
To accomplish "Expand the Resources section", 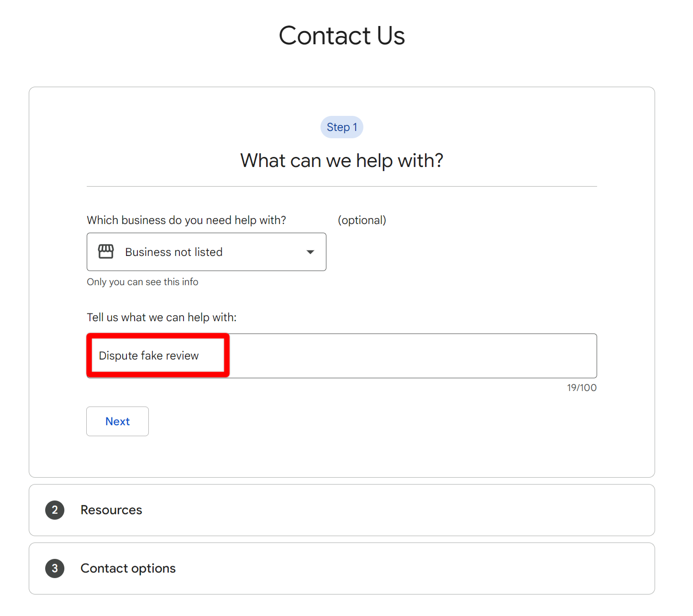I will click(111, 510).
